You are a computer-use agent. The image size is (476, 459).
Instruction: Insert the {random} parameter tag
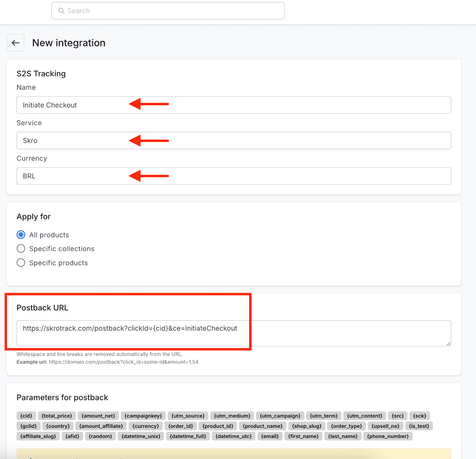[100, 436]
